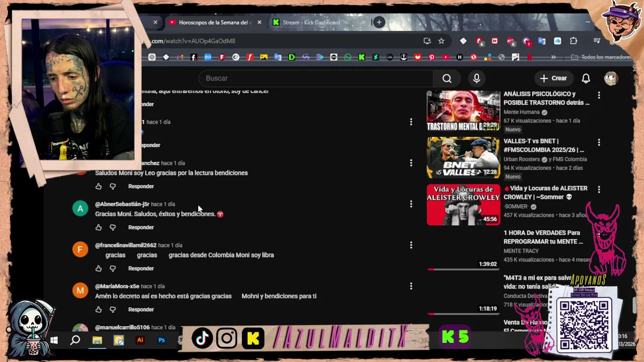Open the Meta bookmark icon
Screen dimensions: 644x362
[208, 57]
